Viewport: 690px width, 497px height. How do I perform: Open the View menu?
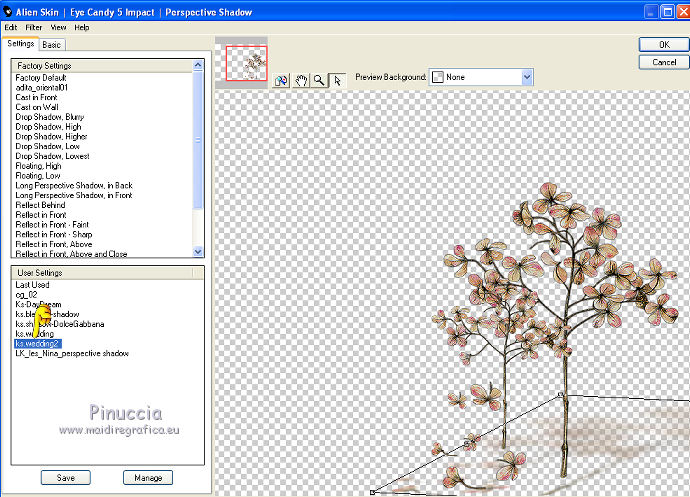58,27
